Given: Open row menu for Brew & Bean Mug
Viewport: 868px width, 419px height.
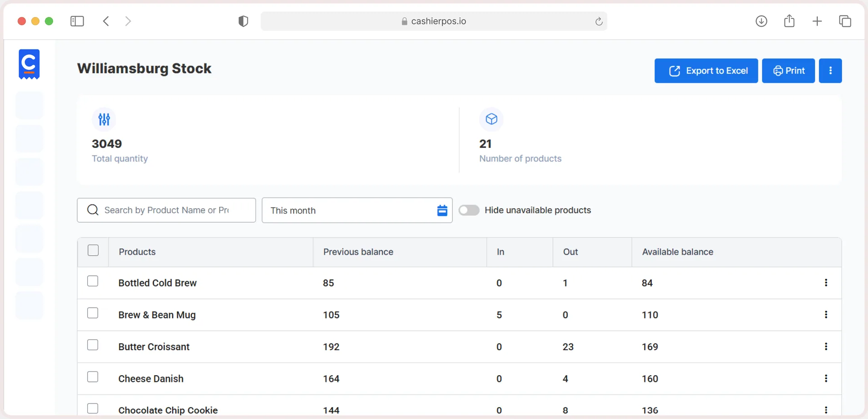Looking at the screenshot, I should (x=826, y=314).
